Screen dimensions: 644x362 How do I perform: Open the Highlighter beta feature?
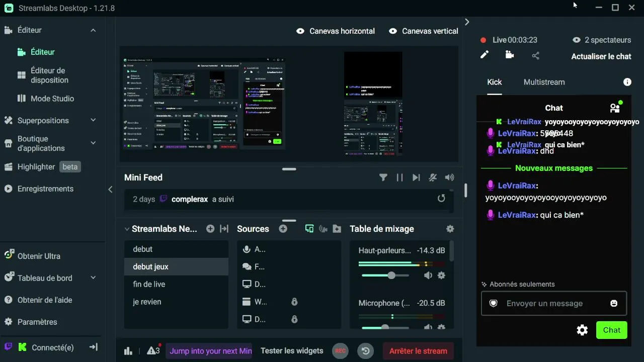coord(42,166)
